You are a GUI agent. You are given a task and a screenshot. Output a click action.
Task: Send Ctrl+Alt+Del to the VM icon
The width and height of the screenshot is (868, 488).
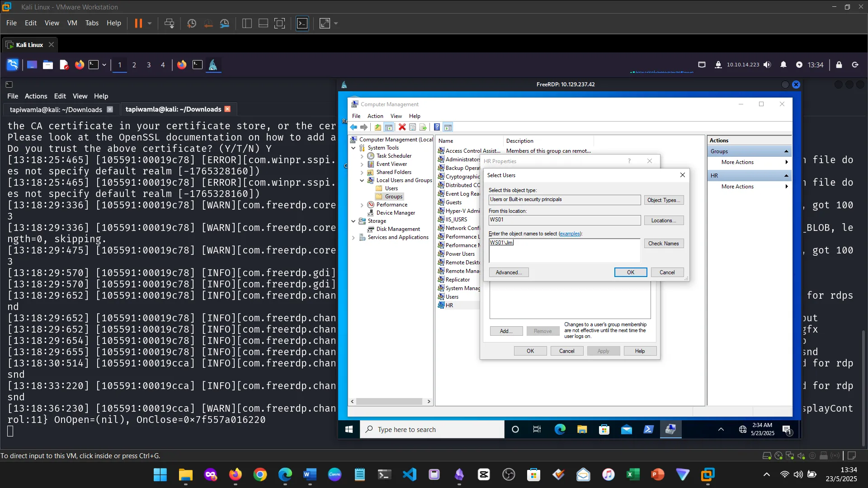click(x=170, y=23)
